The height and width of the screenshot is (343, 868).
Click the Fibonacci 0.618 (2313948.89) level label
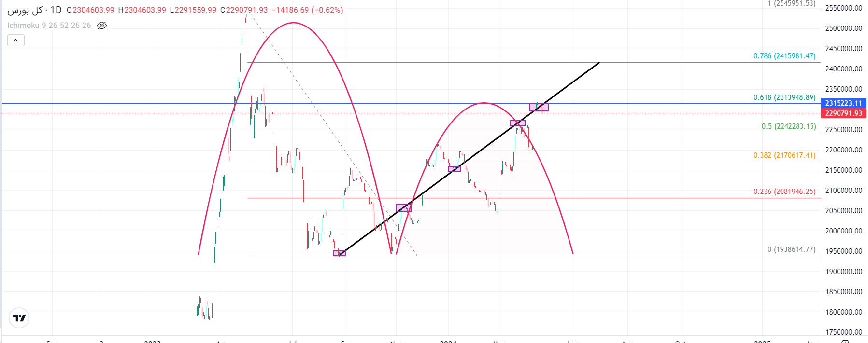(x=784, y=97)
